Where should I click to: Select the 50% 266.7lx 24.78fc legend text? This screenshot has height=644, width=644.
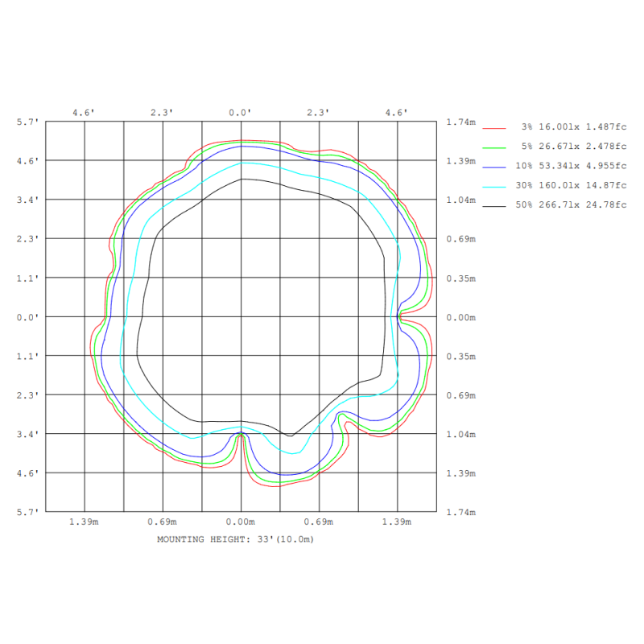pos(572,204)
